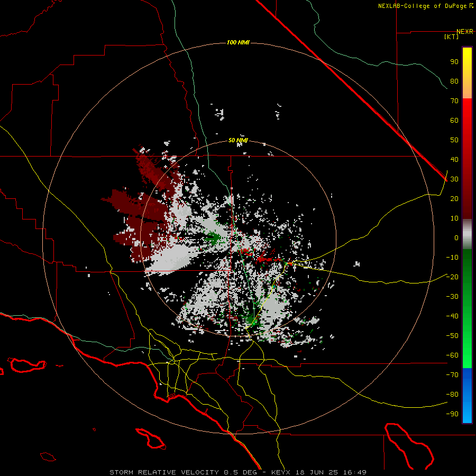Click the green segment of the color bar

pyautogui.click(x=467, y=309)
